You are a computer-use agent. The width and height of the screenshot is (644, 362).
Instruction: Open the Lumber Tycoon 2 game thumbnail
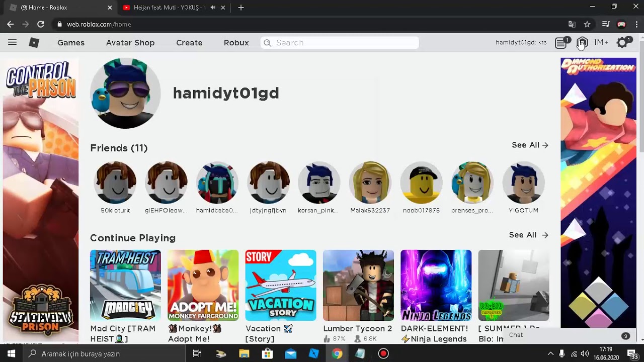(358, 285)
